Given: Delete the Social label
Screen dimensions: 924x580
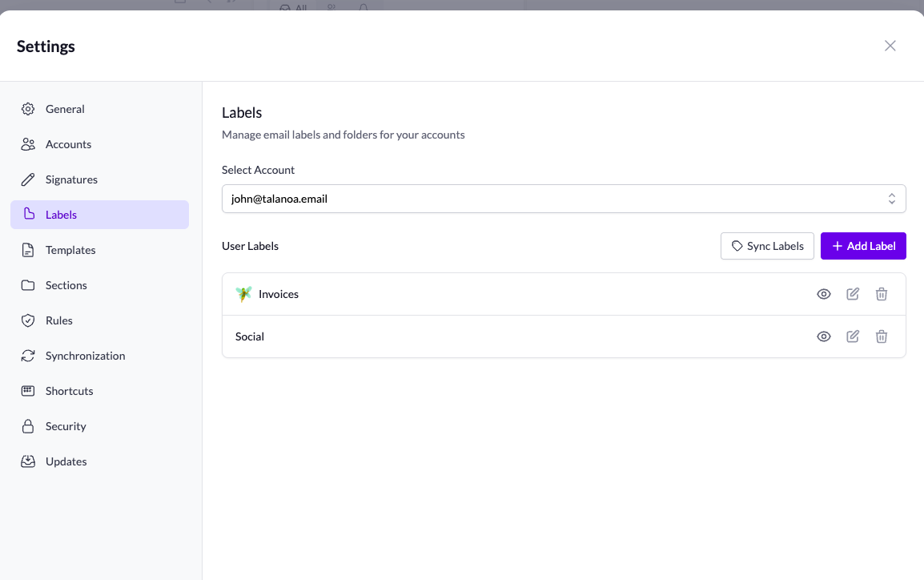Looking at the screenshot, I should pyautogui.click(x=881, y=336).
